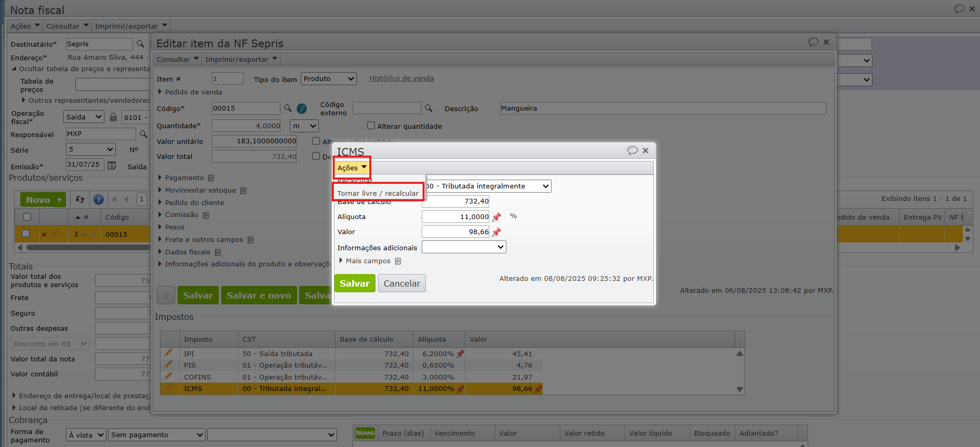The image size is (980, 447).
Task: Click the note icon beside Mais campos
Action: pyautogui.click(x=398, y=261)
